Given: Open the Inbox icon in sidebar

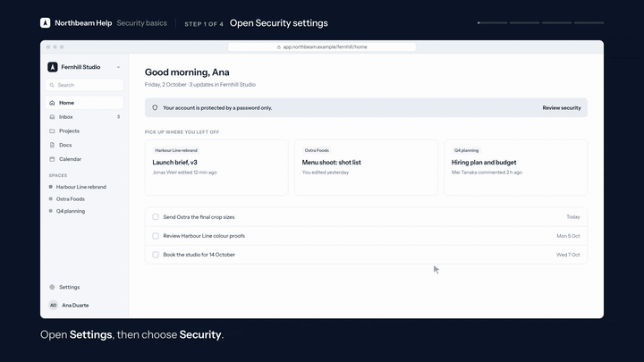Looking at the screenshot, I should coord(52,117).
